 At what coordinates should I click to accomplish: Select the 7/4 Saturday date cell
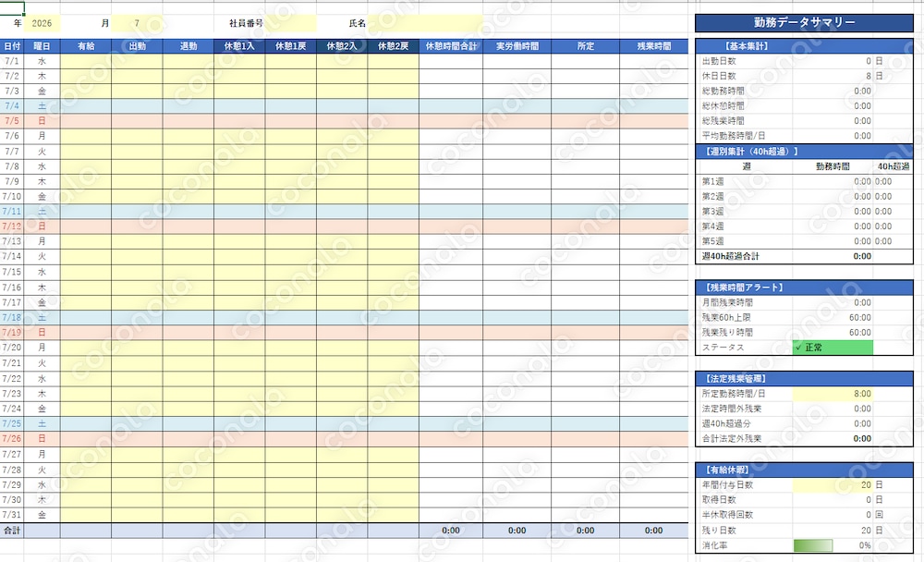coord(12,106)
